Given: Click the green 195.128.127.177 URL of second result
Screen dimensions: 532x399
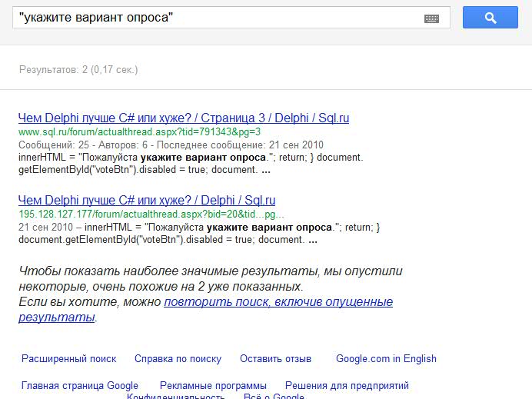Looking at the screenshot, I should pos(151,214).
